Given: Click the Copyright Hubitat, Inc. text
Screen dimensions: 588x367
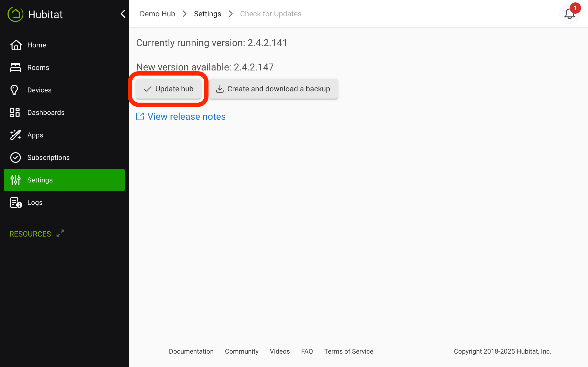Looking at the screenshot, I should pyautogui.click(x=503, y=351).
